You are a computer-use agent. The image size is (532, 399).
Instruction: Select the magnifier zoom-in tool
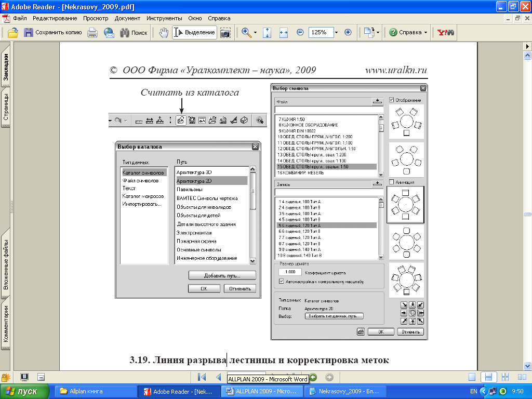(246, 33)
